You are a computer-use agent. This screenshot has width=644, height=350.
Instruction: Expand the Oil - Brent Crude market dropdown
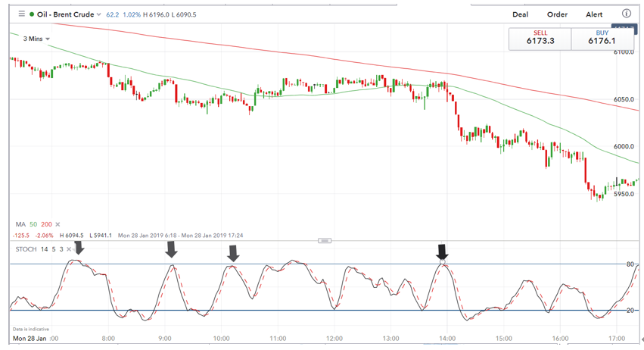99,14
